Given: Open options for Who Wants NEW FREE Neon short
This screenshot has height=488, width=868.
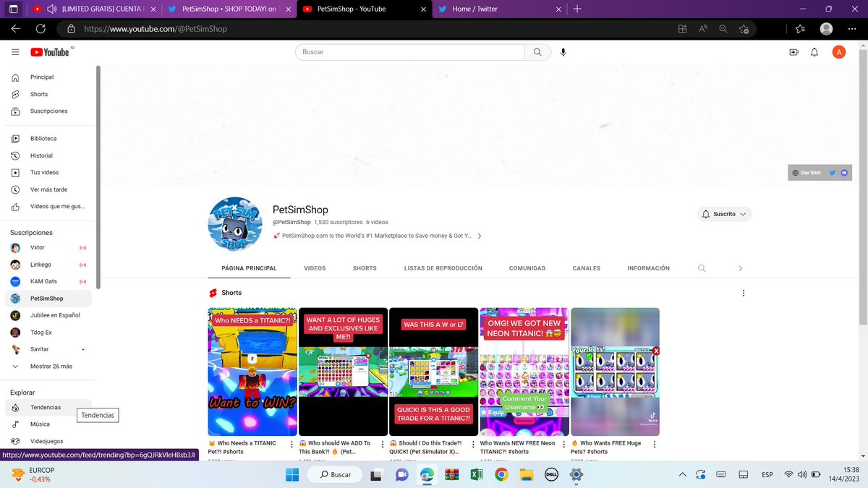Looking at the screenshot, I should tap(563, 444).
